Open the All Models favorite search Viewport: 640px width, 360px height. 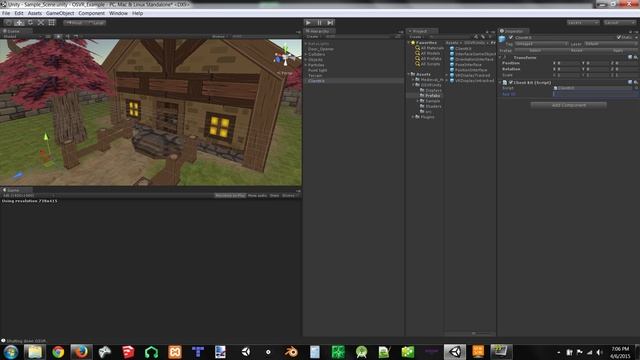click(x=427, y=53)
